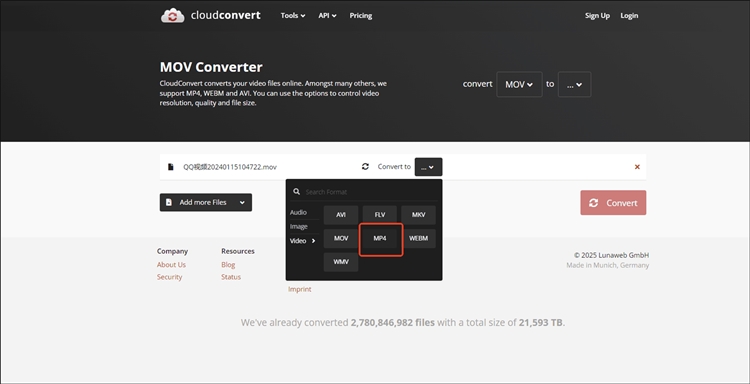Click the Sign Up link

(597, 16)
